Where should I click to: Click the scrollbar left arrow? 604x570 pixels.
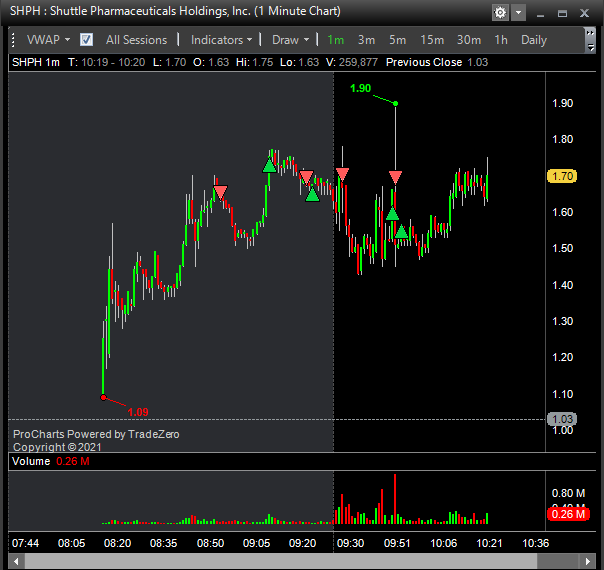tap(16, 561)
